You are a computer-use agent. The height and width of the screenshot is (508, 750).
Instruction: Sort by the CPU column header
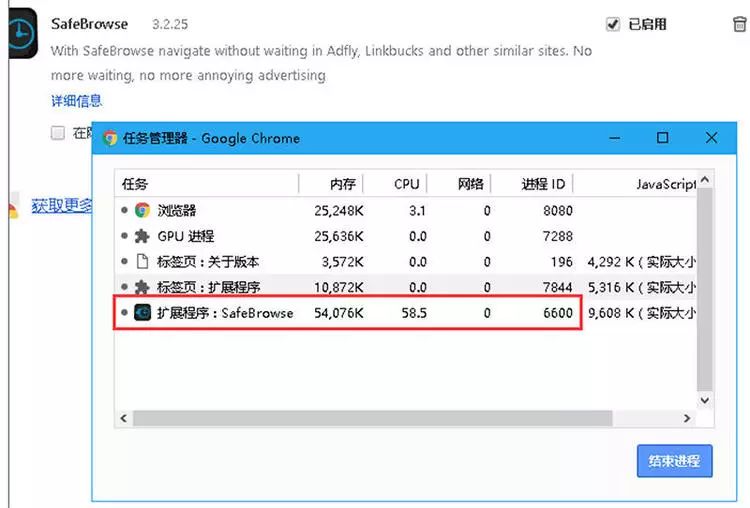pyautogui.click(x=395, y=184)
